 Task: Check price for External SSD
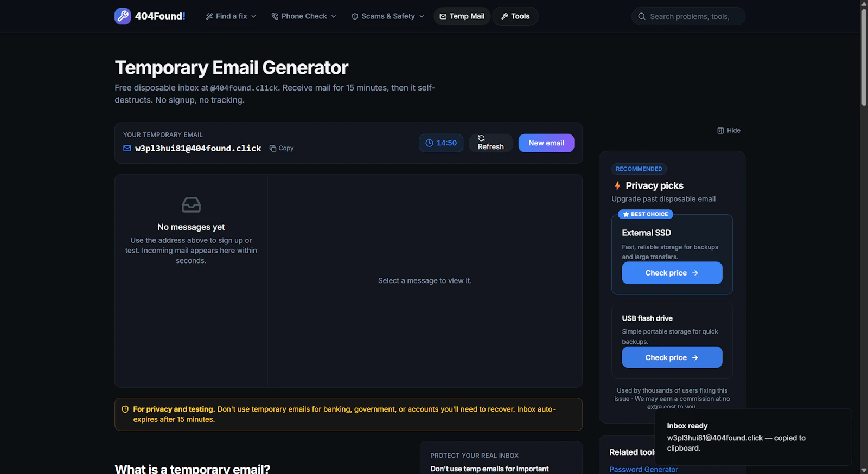point(672,273)
